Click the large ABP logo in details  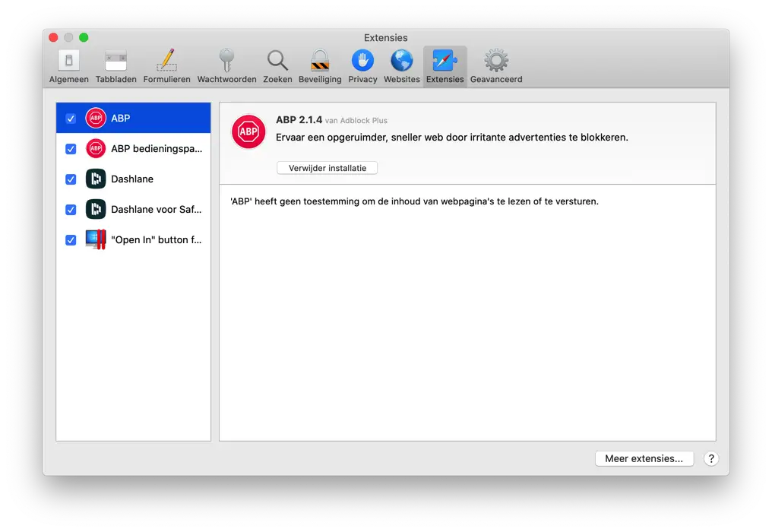click(x=248, y=131)
